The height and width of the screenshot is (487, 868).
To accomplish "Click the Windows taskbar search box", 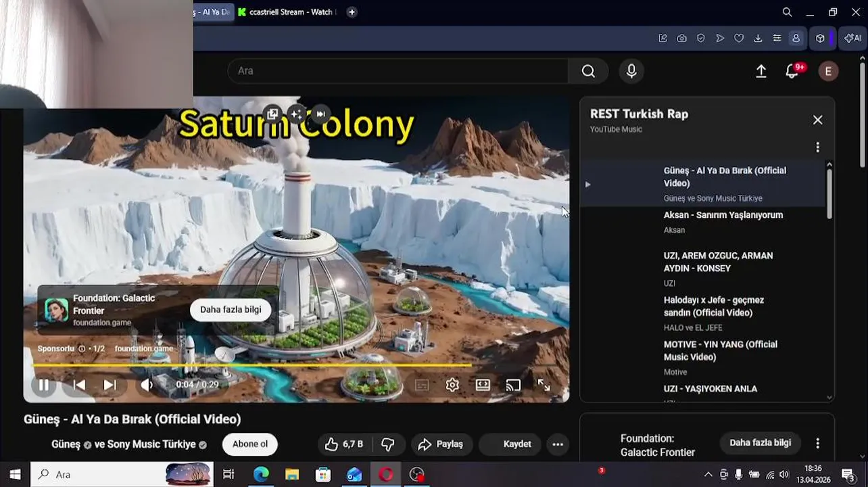I will (122, 474).
